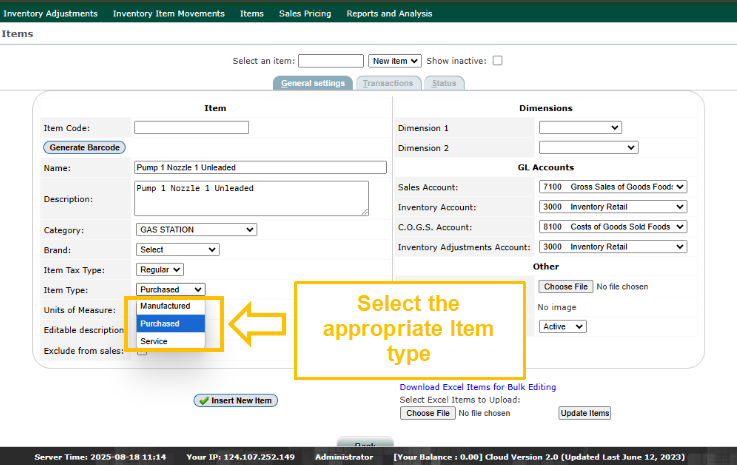Switch to the General settings tab
Viewport: 737px width, 465px height.
pos(313,83)
